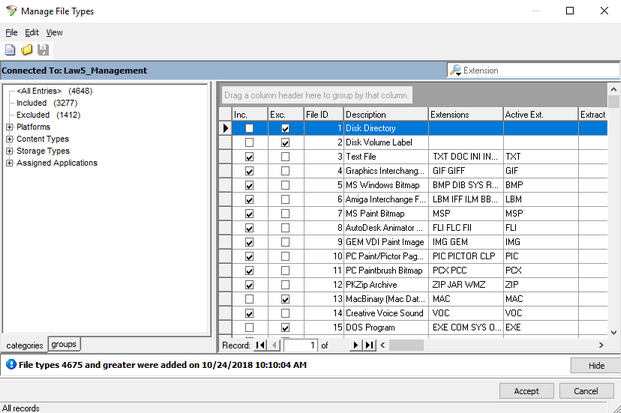Open the View menu
The width and height of the screenshot is (621, 413).
(54, 32)
